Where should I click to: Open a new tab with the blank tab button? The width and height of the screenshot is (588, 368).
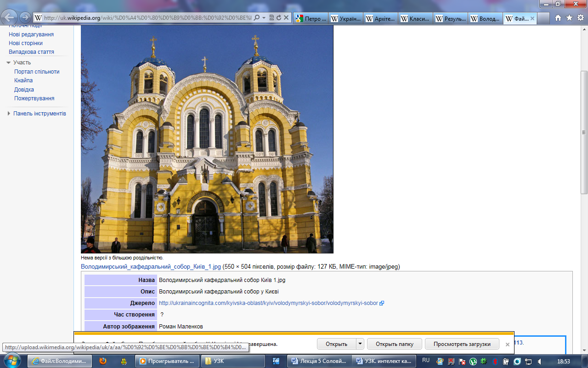[x=544, y=18]
